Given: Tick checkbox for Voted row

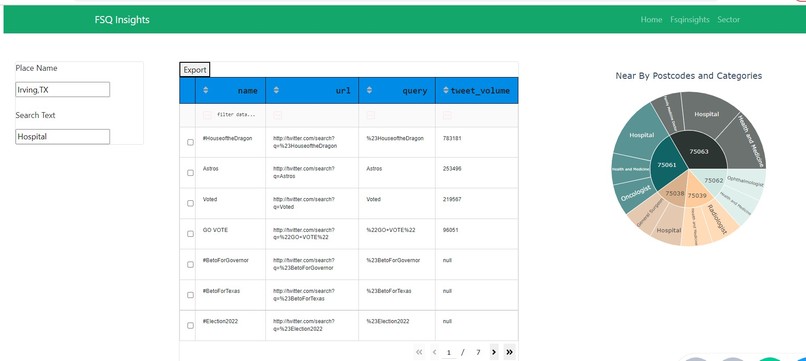Looking at the screenshot, I should (190, 203).
